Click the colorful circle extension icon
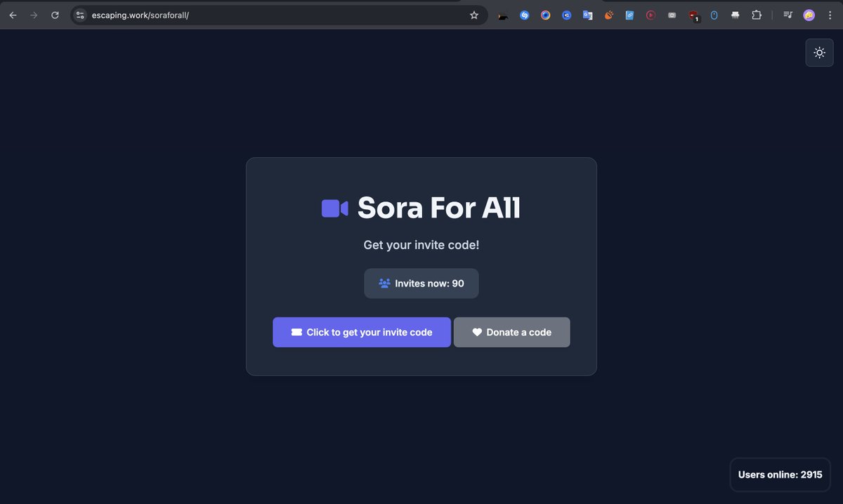Viewport: 843px width, 504px height. (545, 15)
